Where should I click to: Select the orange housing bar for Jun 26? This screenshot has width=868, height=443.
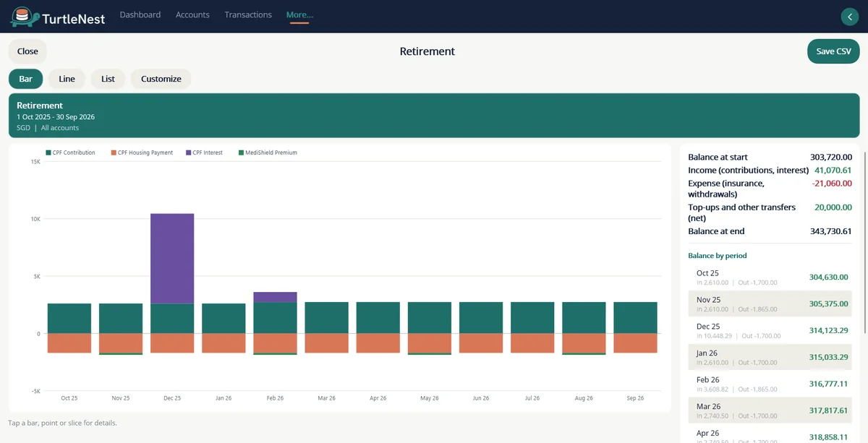(481, 343)
